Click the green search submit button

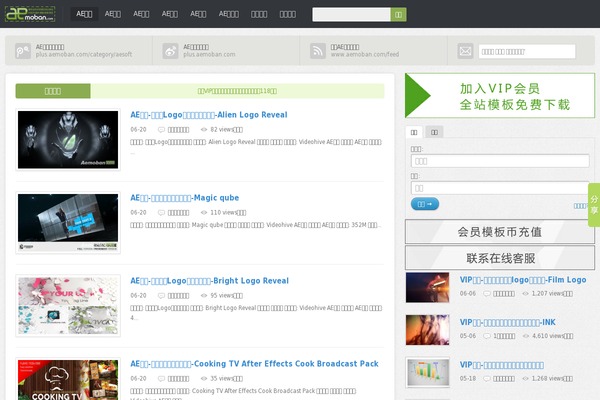[398, 15]
